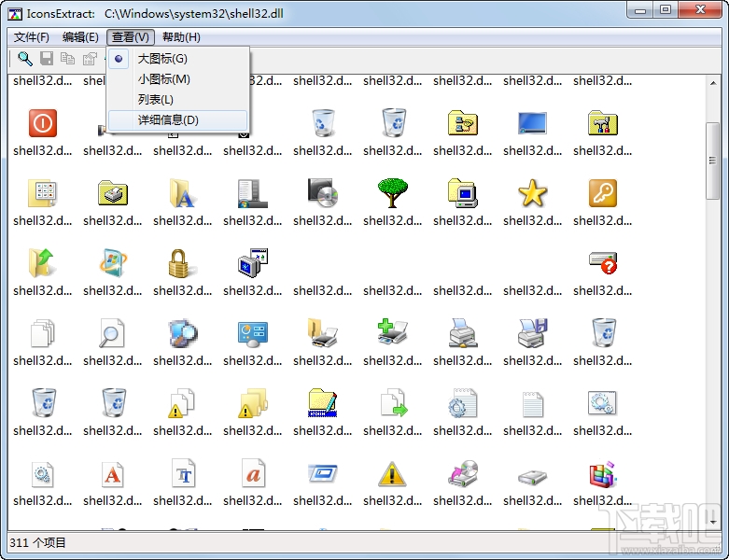Select the flat gray drive icon

tap(532, 477)
